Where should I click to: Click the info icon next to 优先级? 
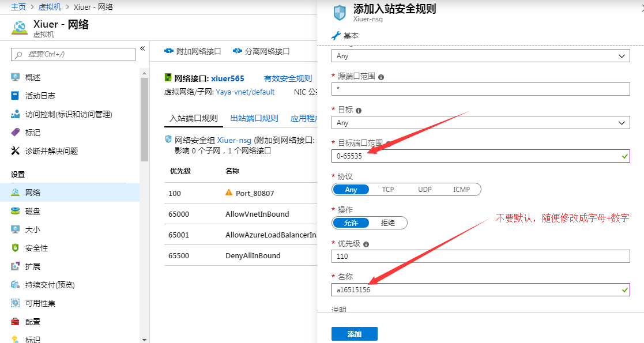point(366,244)
